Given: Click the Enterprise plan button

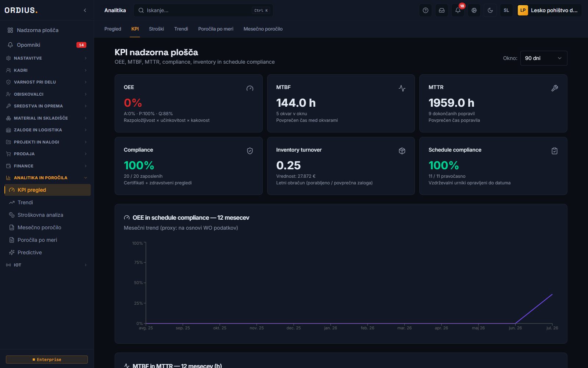Looking at the screenshot, I should pos(47,360).
